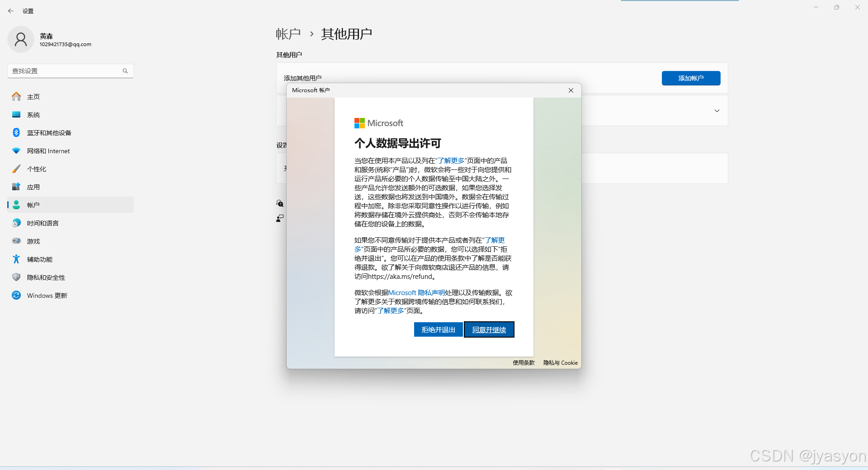
Task: Open first 了解更多 link in first paragraph
Action: click(451, 160)
